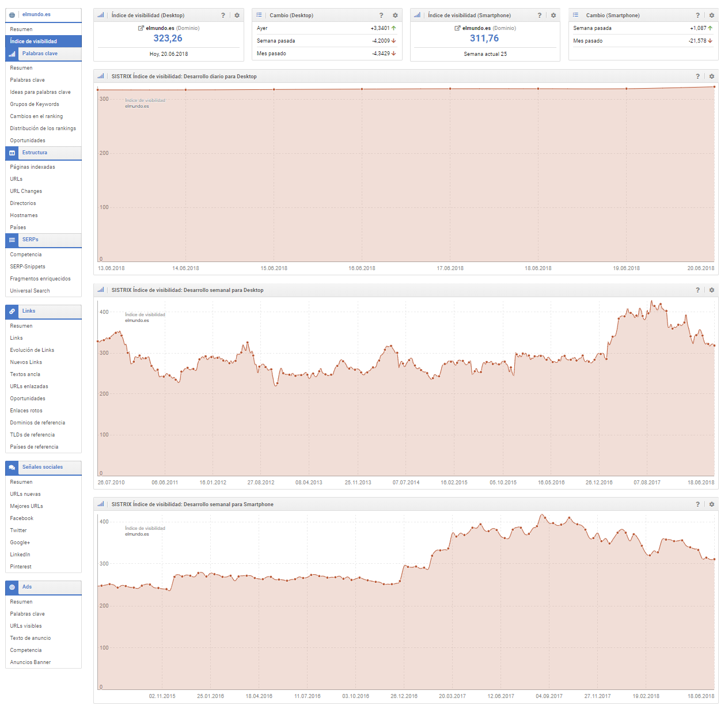Open settings gear of weekly Smartphone chart
728x713 pixels.
pos(712,505)
